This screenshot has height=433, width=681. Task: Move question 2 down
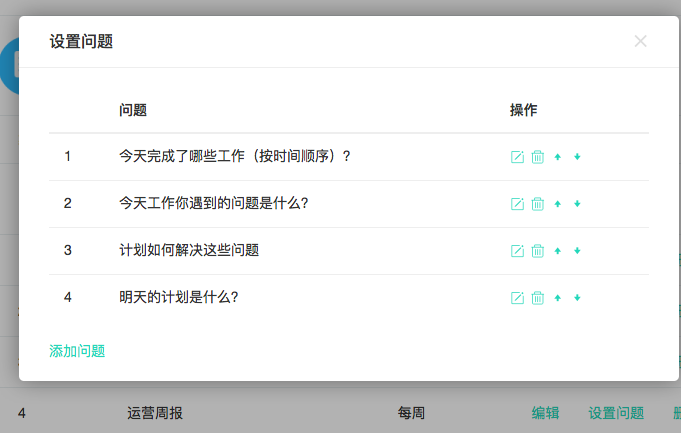coord(577,204)
